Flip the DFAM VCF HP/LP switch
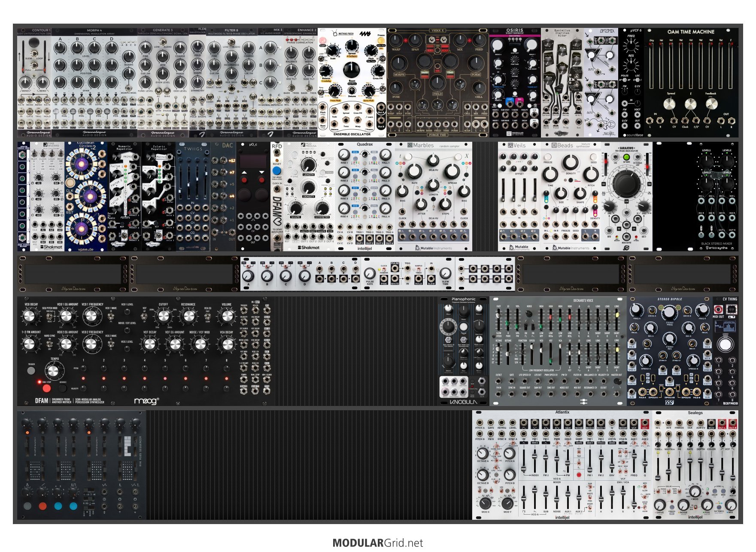 click(145, 317)
